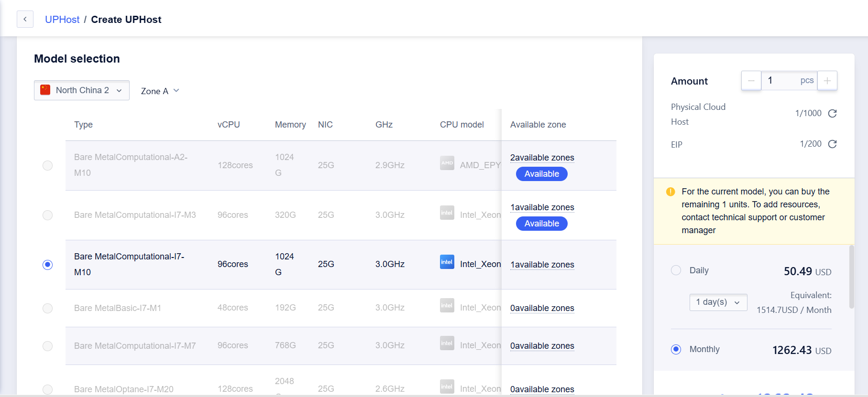Image resolution: width=868 pixels, height=397 pixels.
Task: Open the 2available zones link for A2-M10
Action: point(542,158)
